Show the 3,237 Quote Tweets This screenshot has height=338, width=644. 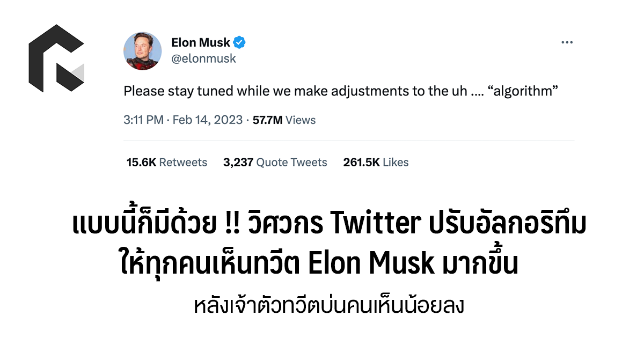275,162
